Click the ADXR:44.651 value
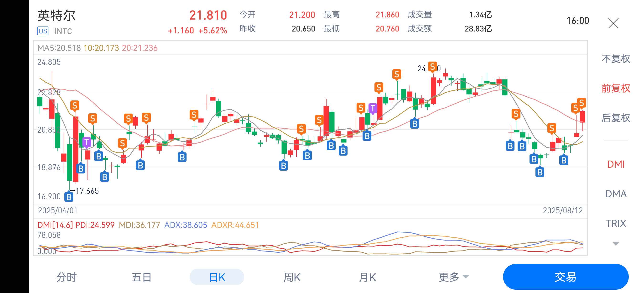The height and width of the screenshot is (293, 644). 235,225
